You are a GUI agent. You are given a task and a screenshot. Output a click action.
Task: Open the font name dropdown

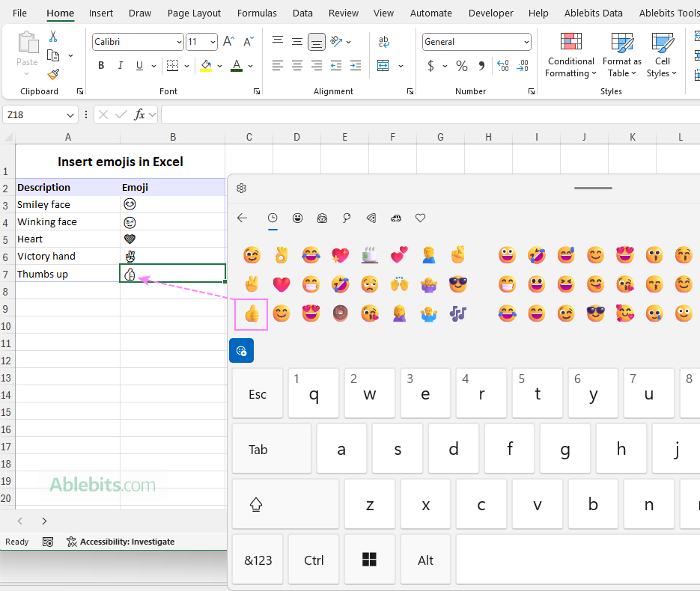(x=177, y=41)
